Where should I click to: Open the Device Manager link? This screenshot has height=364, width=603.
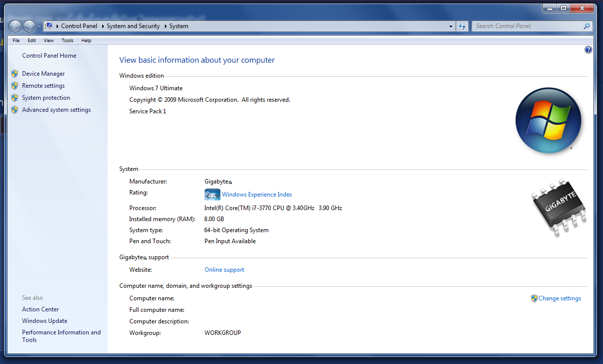click(x=44, y=74)
